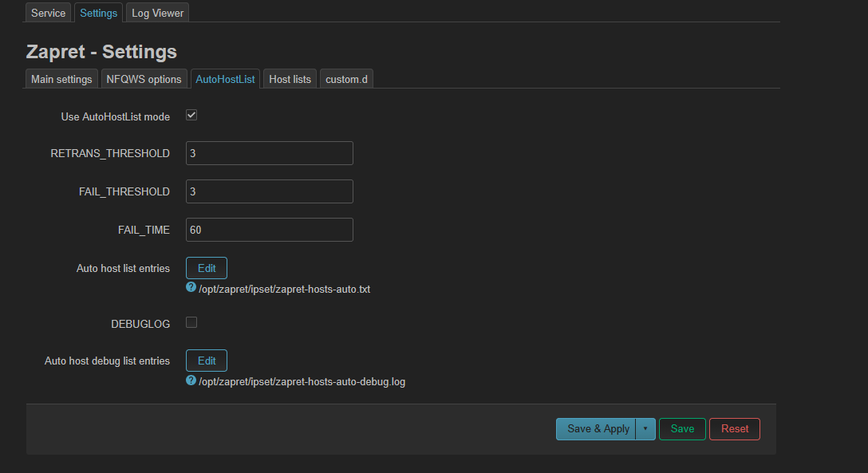Click the FAIL_THRESHOLD label

point(124,191)
